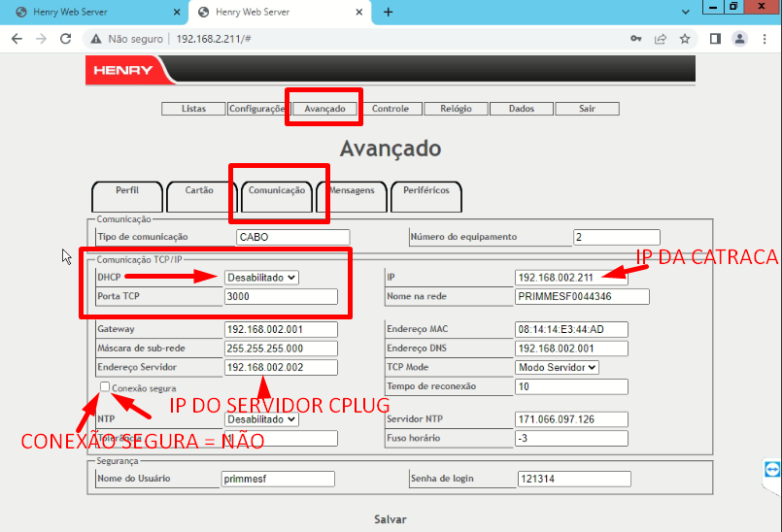Click the browser back arrow
Viewport: 782px width, 532px height.
pos(17,39)
